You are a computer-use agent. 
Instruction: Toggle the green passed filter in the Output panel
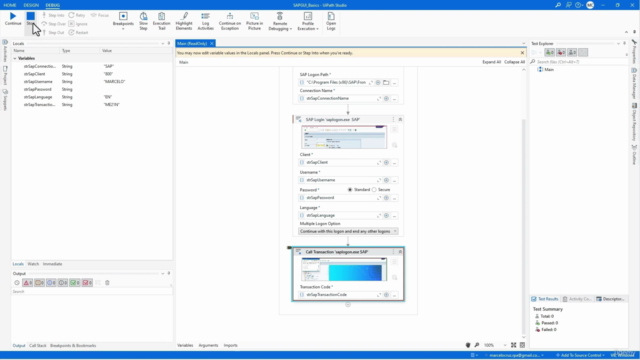(x=75, y=282)
